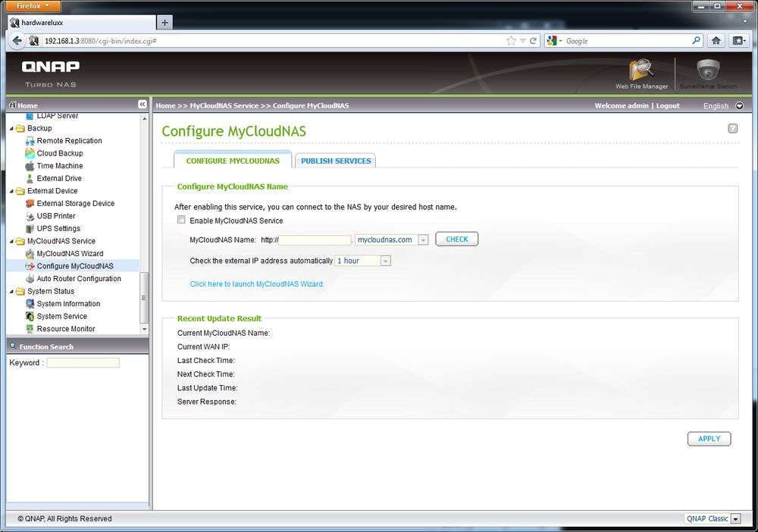This screenshot has width=758, height=532.
Task: Select the hardwareluxx browser tab
Action: [82, 22]
